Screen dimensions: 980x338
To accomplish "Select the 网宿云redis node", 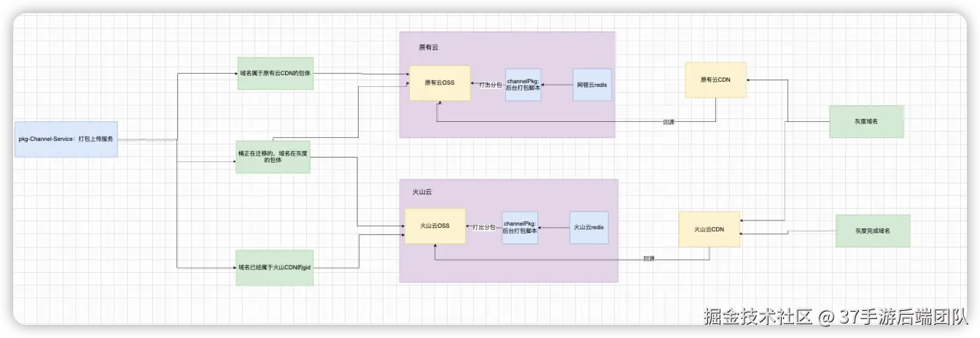I will (x=592, y=85).
